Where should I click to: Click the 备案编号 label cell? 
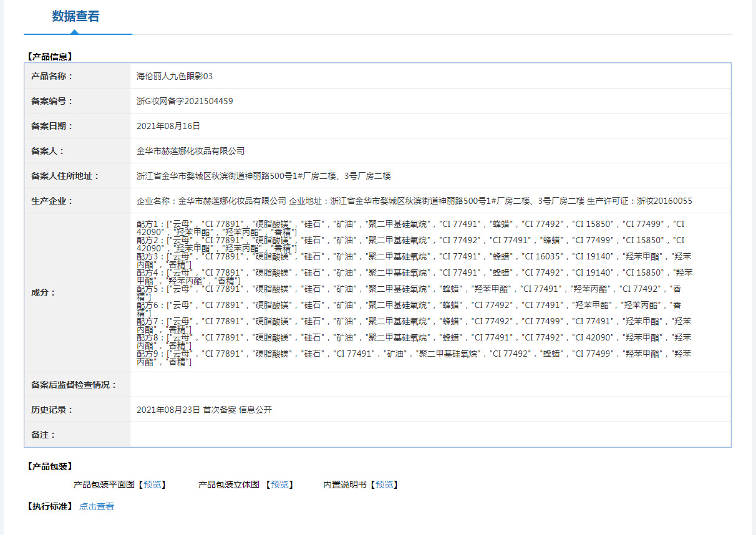(x=77, y=101)
